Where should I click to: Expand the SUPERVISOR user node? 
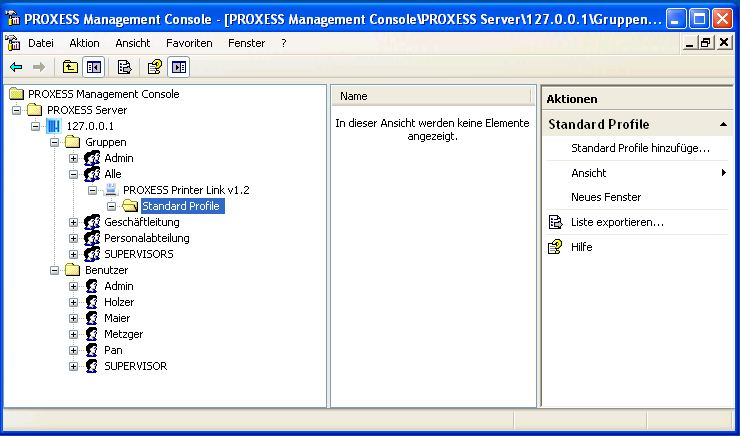73,367
